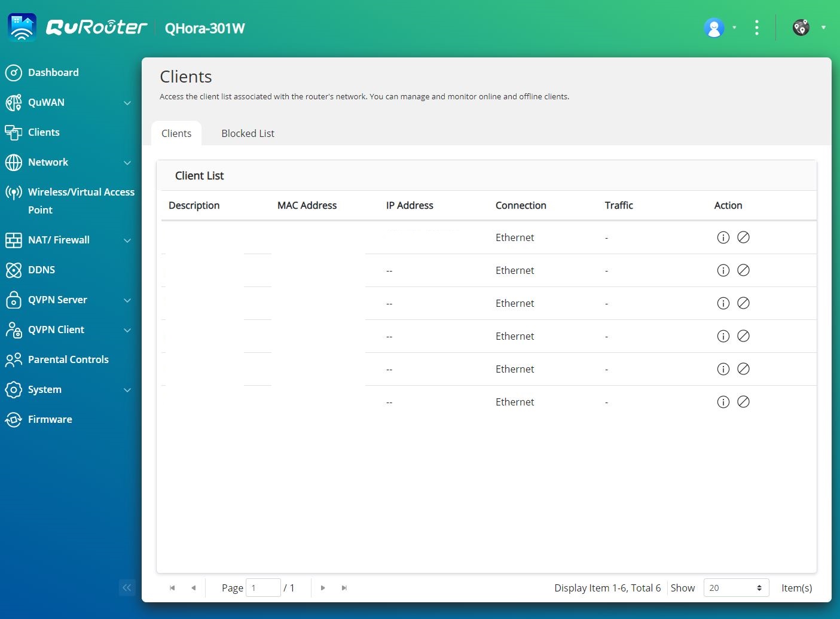
Task: Go to the previous page of clients
Action: tap(193, 588)
